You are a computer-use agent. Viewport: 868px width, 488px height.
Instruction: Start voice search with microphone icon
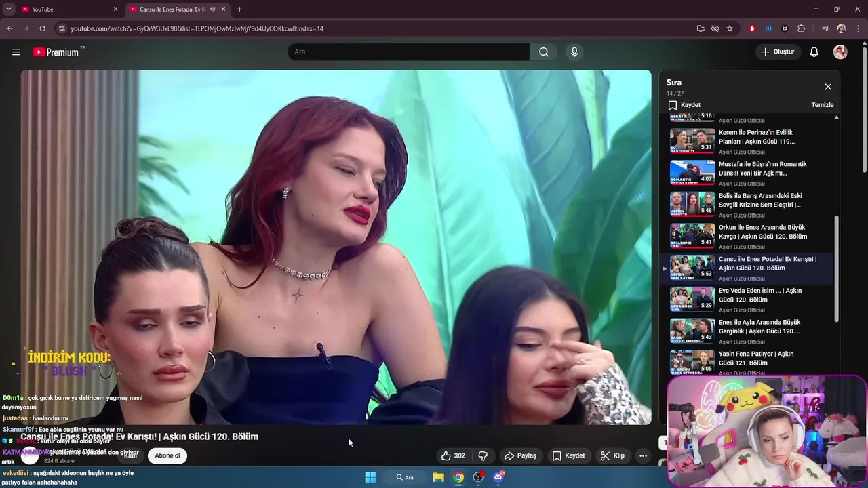pyautogui.click(x=574, y=52)
